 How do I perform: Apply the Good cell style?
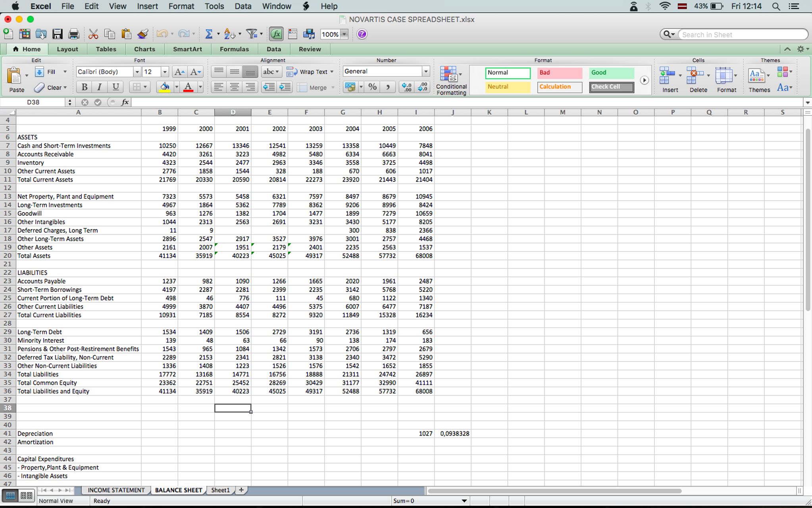click(x=612, y=73)
